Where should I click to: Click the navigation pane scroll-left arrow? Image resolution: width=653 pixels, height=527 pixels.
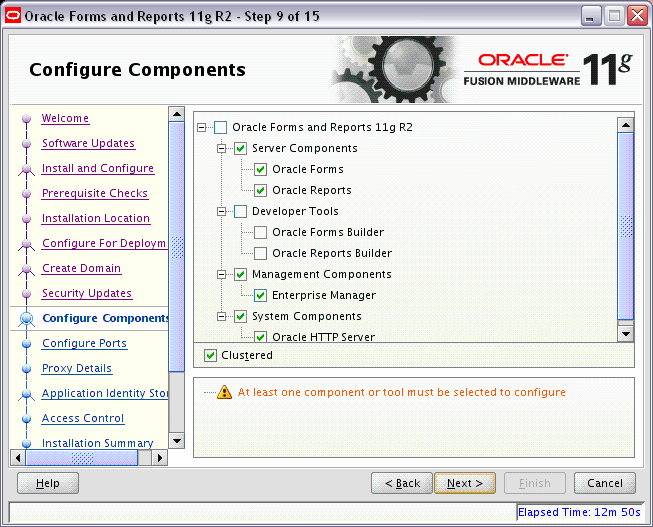pos(17,458)
